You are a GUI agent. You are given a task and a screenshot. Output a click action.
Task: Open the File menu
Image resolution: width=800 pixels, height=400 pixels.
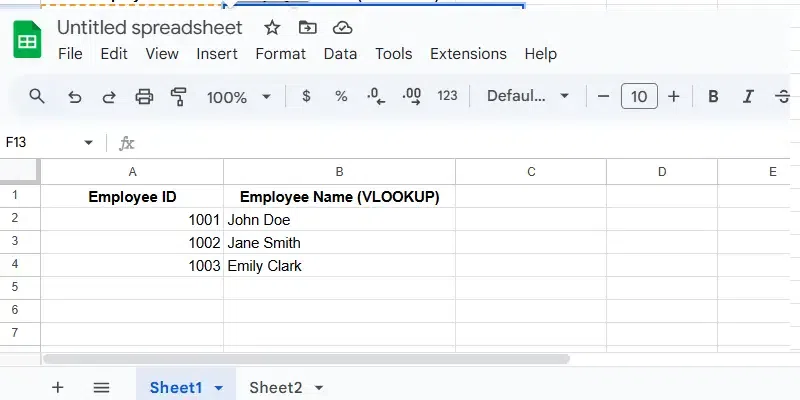70,54
